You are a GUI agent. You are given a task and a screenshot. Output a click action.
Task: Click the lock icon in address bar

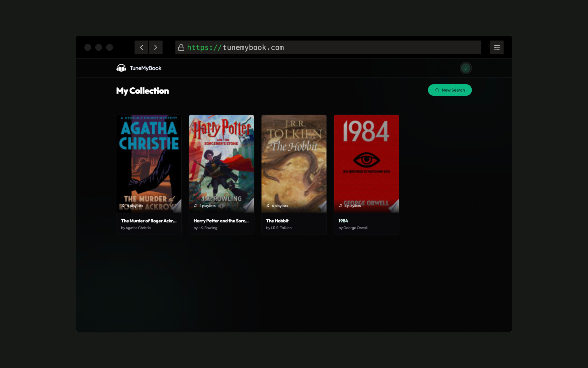(181, 48)
